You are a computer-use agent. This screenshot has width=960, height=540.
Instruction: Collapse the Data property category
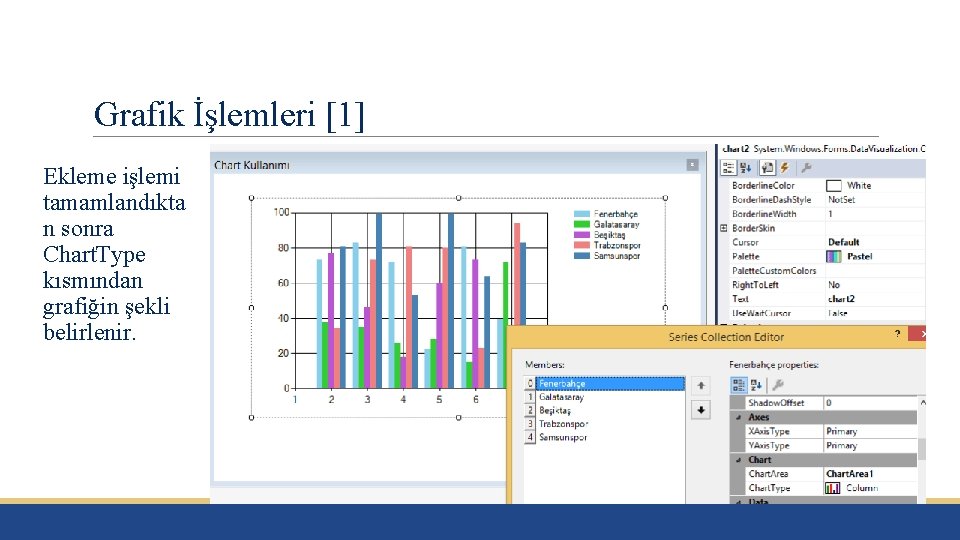738,502
